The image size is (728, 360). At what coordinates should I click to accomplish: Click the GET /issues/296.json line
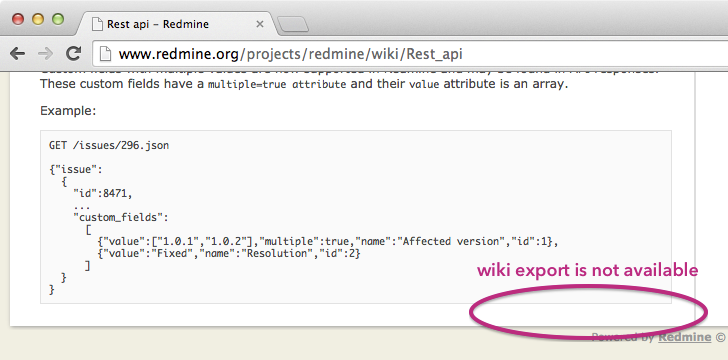coord(109,145)
